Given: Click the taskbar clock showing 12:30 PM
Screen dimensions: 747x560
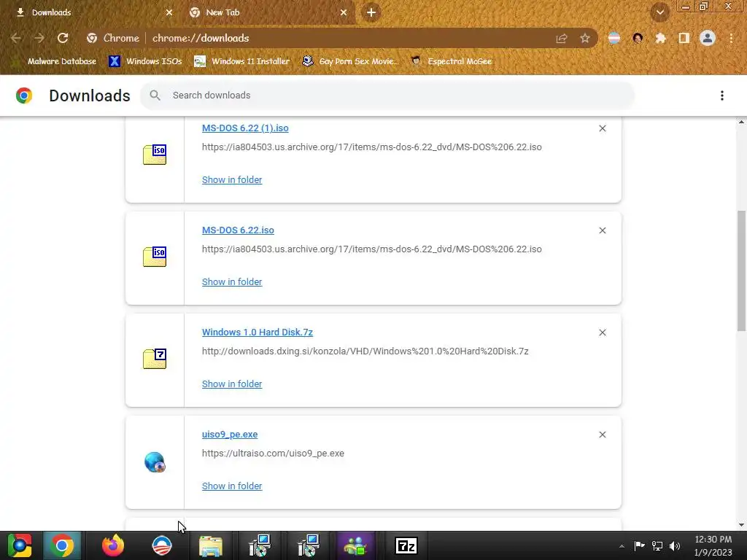Looking at the screenshot, I should (713, 546).
